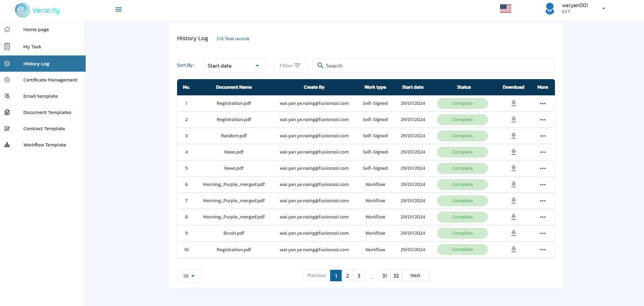The image size is (644, 306).
Task: Click the Veracity logo
Action: pyautogui.click(x=38, y=10)
